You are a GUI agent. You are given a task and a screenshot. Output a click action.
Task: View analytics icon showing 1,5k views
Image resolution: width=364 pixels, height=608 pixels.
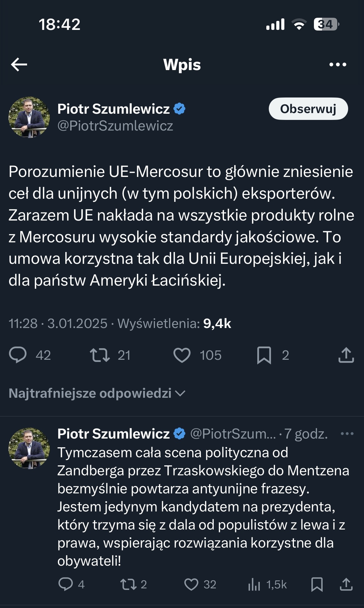pos(254,584)
